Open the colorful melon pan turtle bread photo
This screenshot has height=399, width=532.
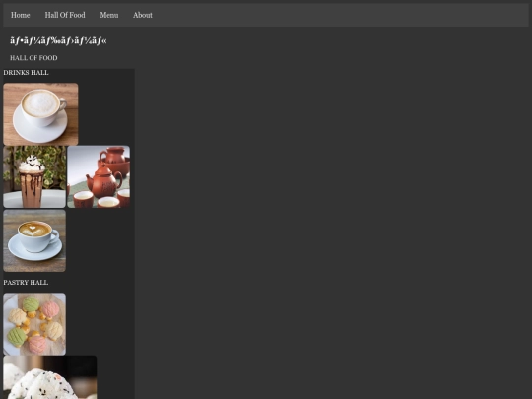[x=34, y=324]
